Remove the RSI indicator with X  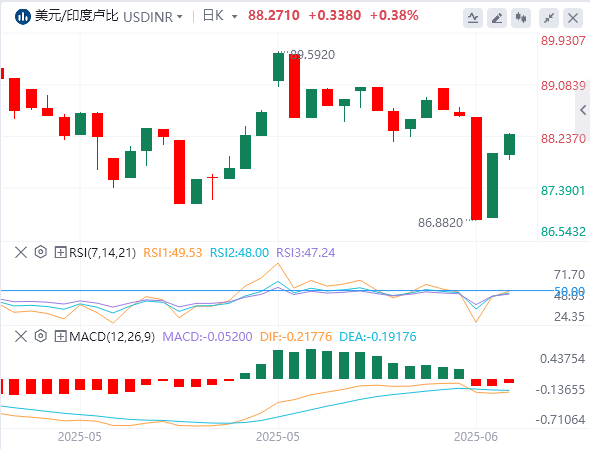(21, 252)
